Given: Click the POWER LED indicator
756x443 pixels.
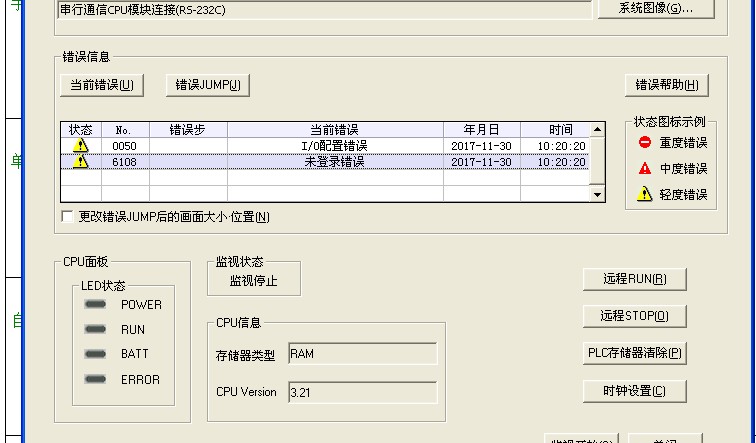Looking at the screenshot, I should tap(96, 305).
